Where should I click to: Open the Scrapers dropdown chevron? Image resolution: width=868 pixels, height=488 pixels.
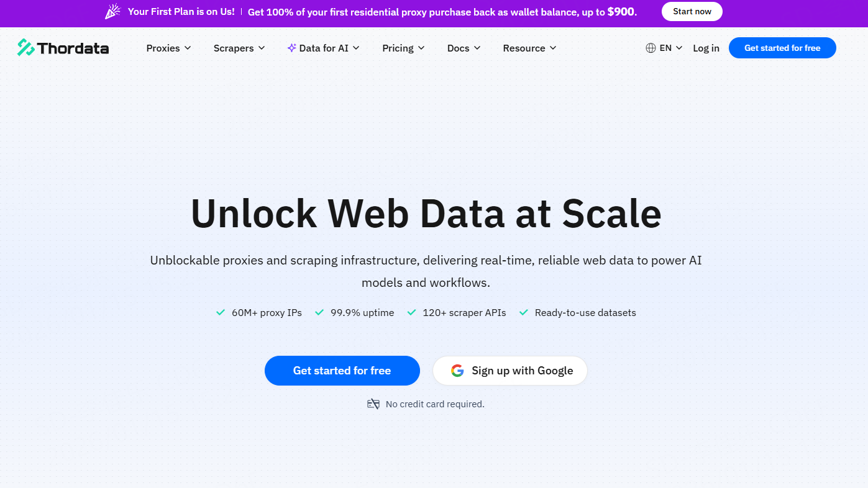(x=262, y=48)
